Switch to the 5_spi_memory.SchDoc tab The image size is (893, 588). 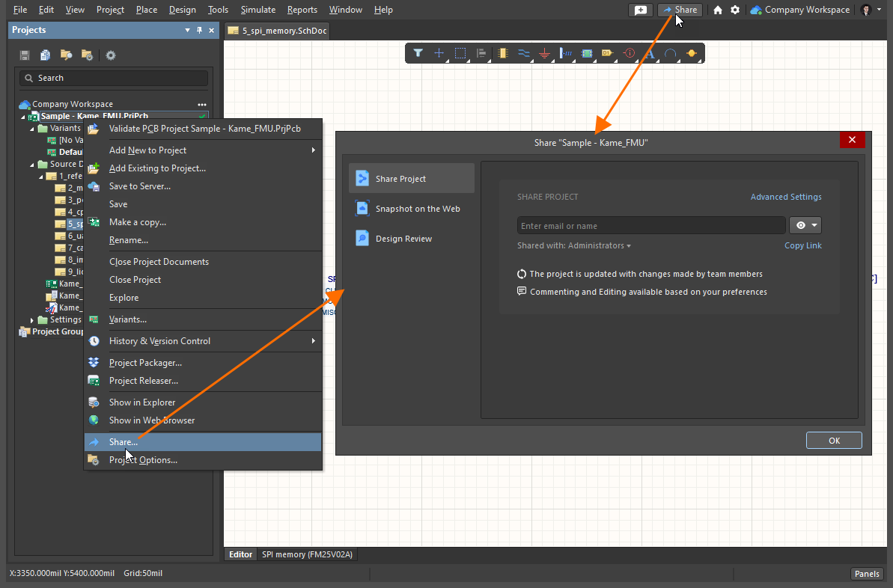(x=278, y=31)
